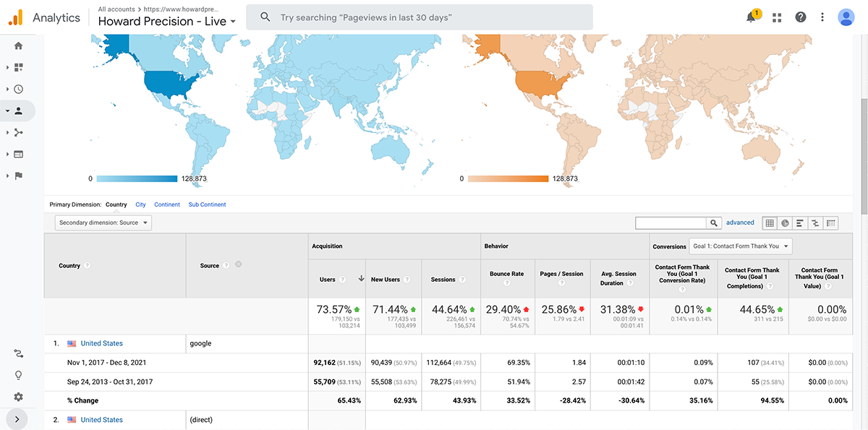The width and height of the screenshot is (868, 430).
Task: Click the advanced filter link
Action: [740, 223]
